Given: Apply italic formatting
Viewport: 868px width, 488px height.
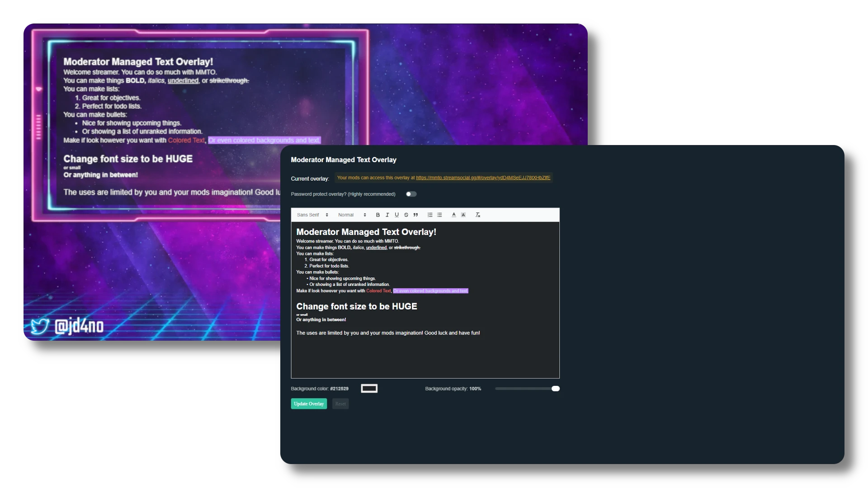Looking at the screenshot, I should click(x=387, y=215).
